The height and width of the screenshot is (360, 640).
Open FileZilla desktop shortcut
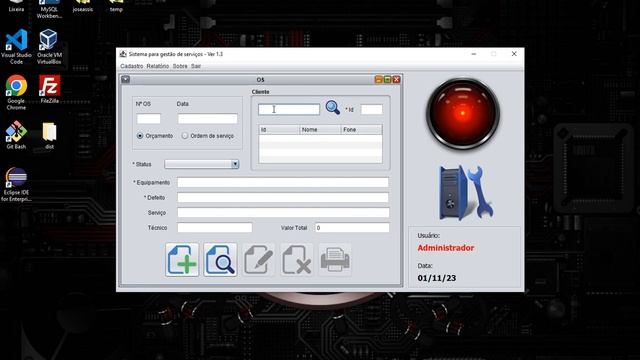coord(49,89)
